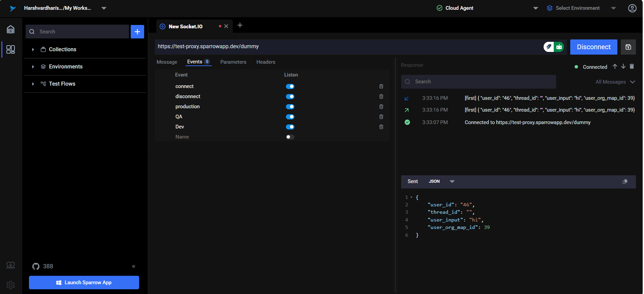Clear response messages with trash icon
This screenshot has height=294, width=644.
632,66
